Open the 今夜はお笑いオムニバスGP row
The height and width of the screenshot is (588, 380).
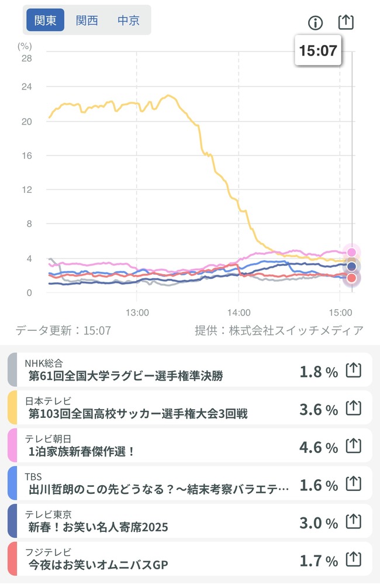190,559
